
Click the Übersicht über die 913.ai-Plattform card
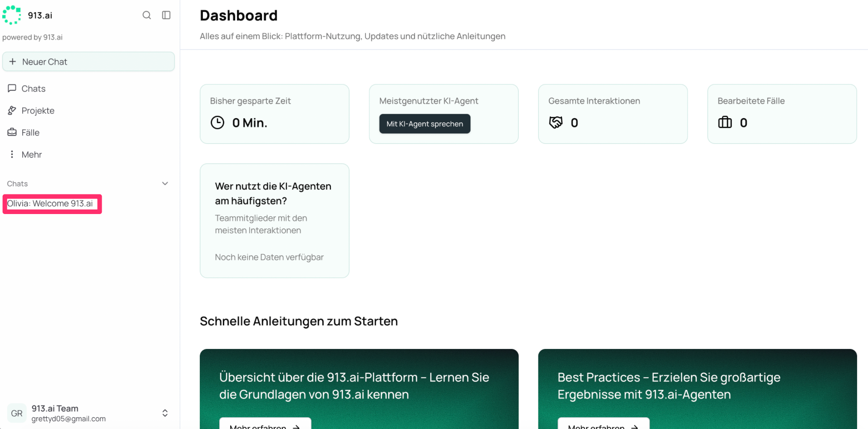coord(359,389)
